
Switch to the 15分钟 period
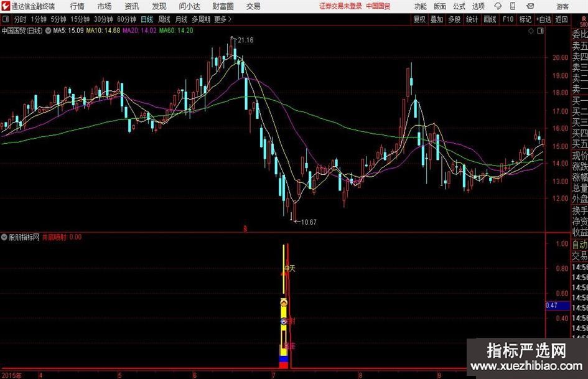[x=80, y=19]
